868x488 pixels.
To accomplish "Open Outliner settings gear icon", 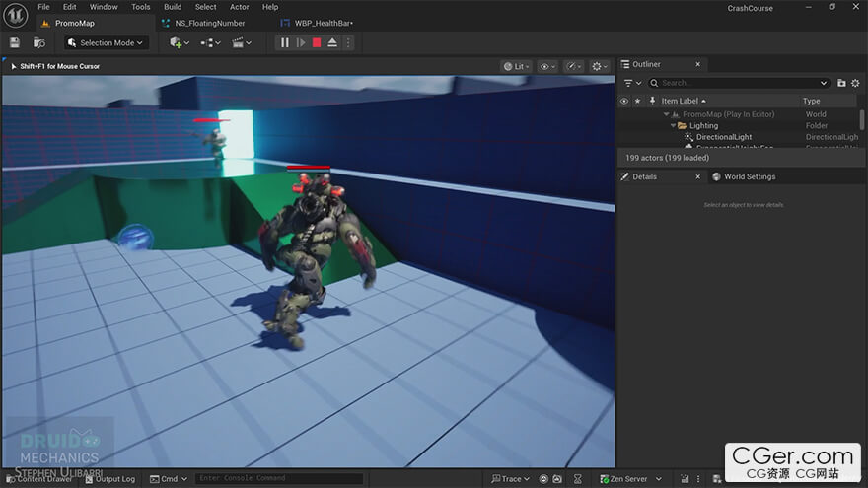I will [855, 83].
